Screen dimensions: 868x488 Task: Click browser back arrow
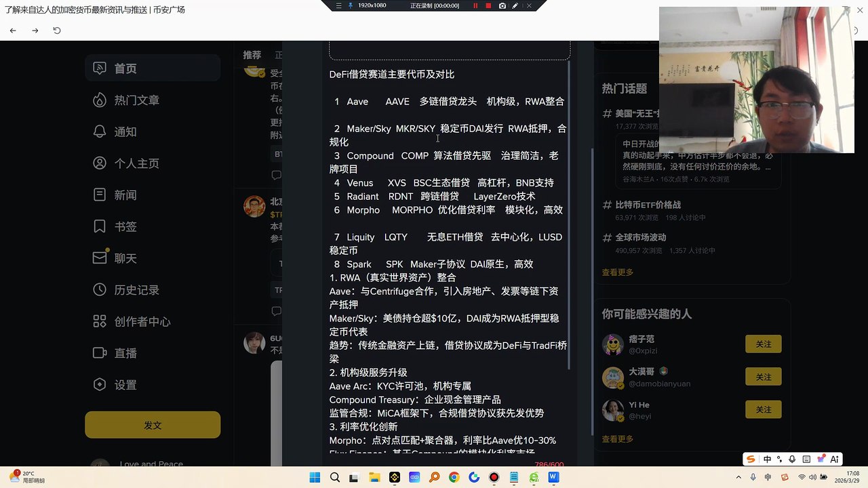click(x=13, y=30)
